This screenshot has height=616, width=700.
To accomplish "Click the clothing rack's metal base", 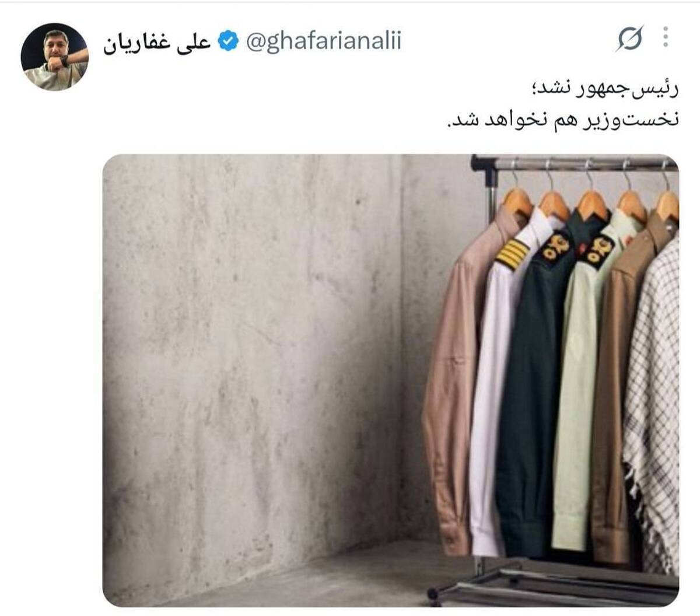I will [x=554, y=583].
